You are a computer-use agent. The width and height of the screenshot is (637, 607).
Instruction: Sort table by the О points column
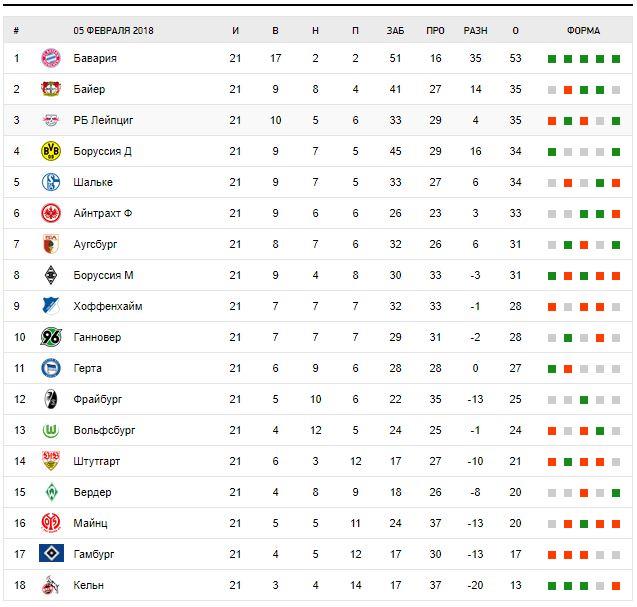pos(515,30)
